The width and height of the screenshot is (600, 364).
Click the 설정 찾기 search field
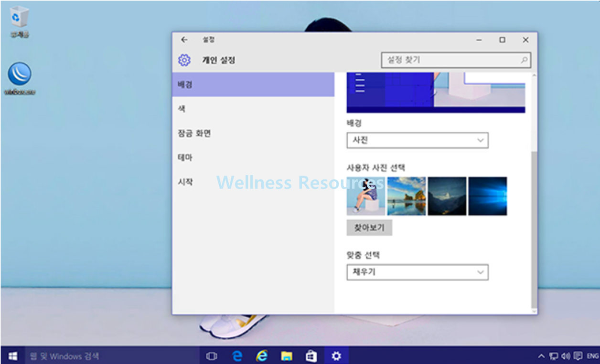click(456, 60)
